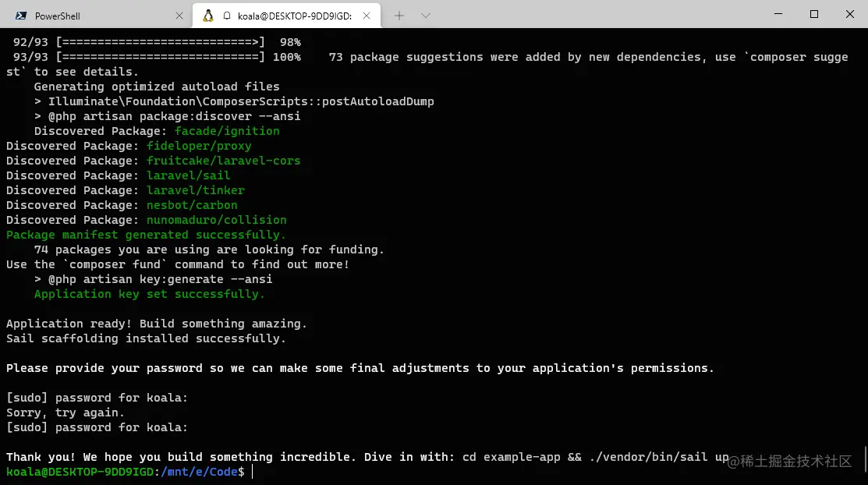The image size is (868, 485).
Task: Close the terminal window
Action: point(850,14)
